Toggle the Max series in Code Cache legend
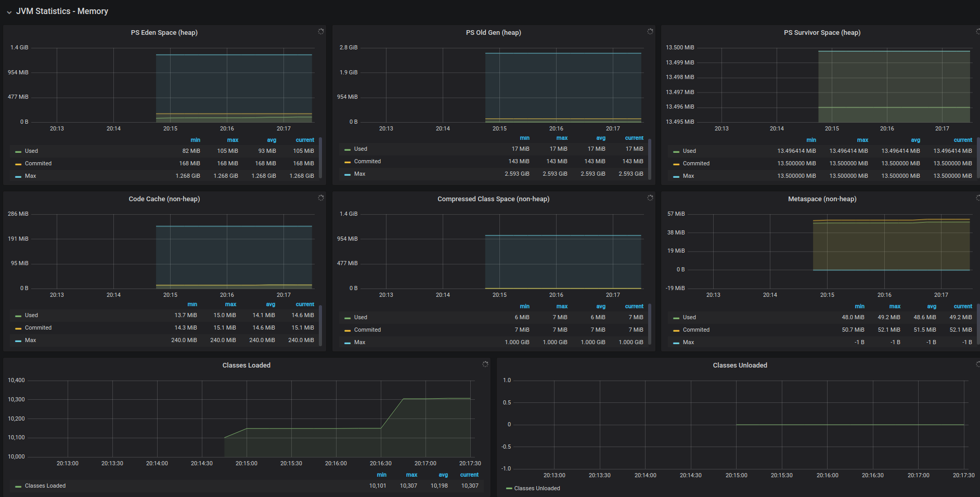The width and height of the screenshot is (980, 497). pos(31,341)
